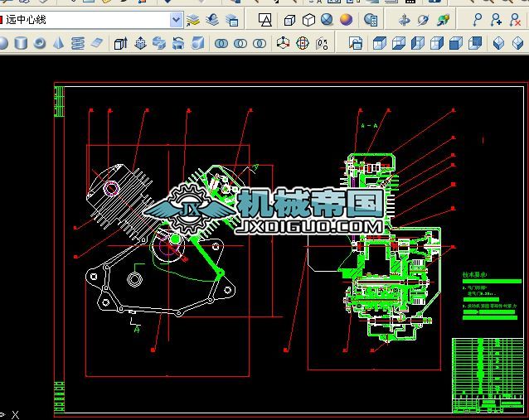The width and height of the screenshot is (529, 420).
Task: Set view to Left
Action: [x=418, y=43]
